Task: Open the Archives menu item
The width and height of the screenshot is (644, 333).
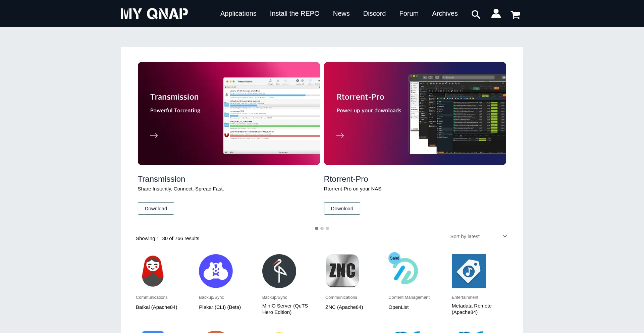Action: click(x=445, y=13)
